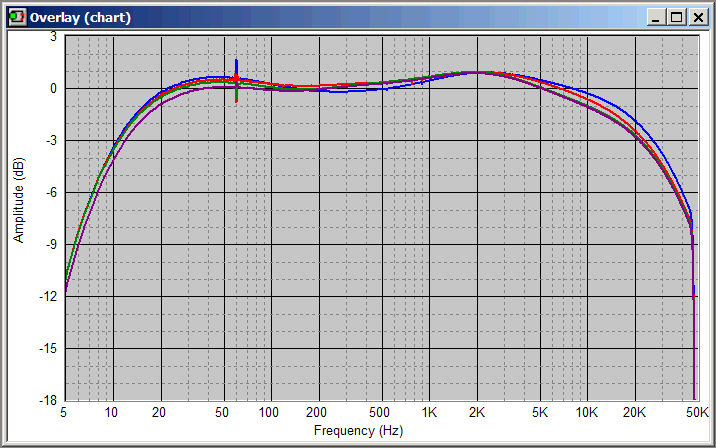716x448 pixels.
Task: Click the 'Overlay (chart)' title text
Action: tap(80, 18)
